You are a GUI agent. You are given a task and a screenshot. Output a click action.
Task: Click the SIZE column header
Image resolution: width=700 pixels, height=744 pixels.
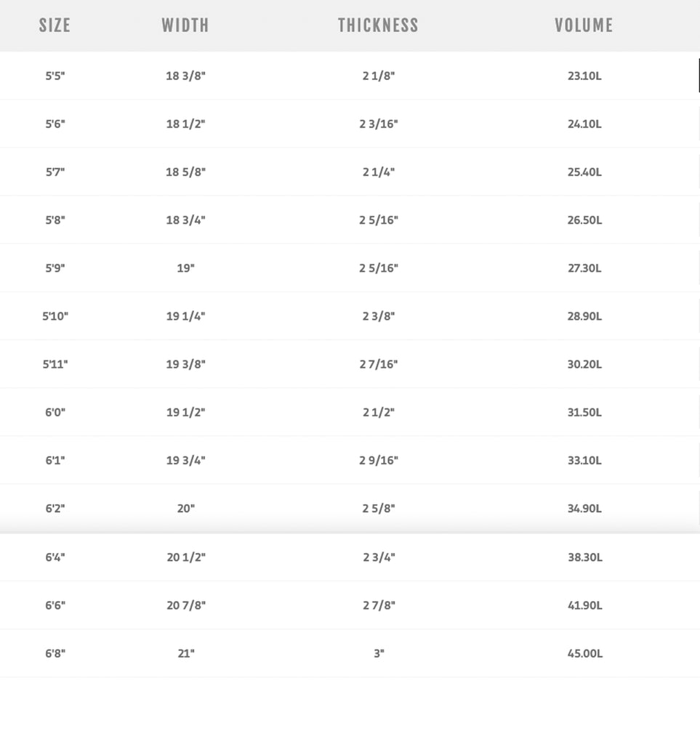[55, 25]
